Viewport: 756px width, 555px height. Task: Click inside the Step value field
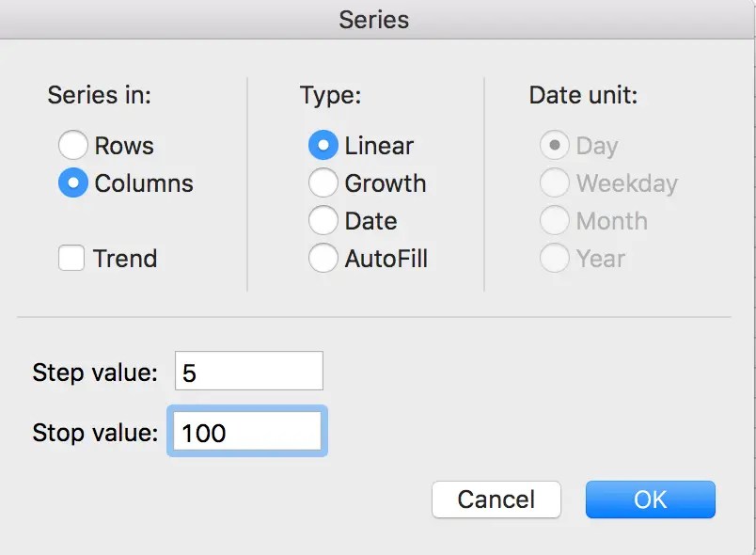(248, 370)
